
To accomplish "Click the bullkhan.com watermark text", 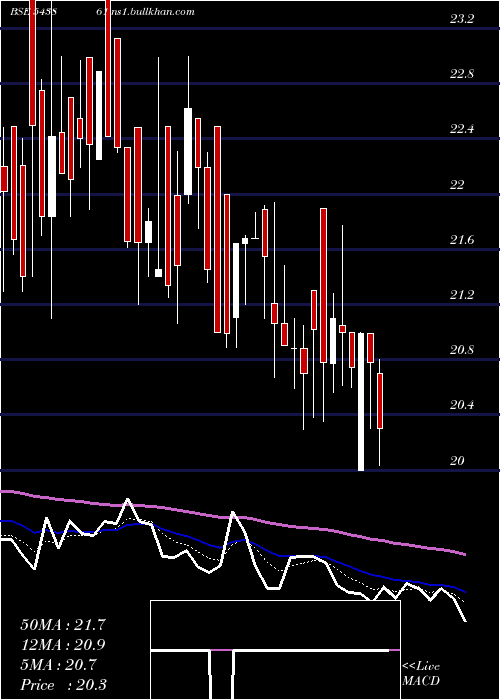I will 146,12.
